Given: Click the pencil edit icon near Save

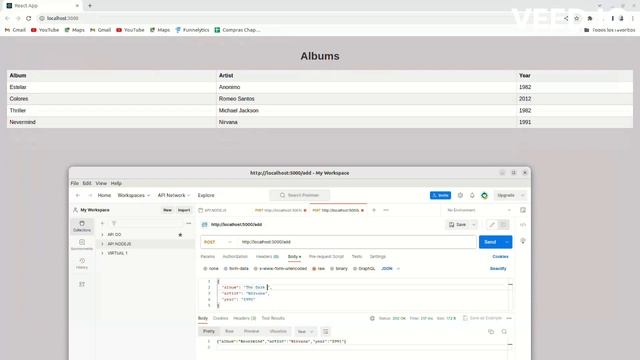Looking at the screenshot, I should 492,224.
